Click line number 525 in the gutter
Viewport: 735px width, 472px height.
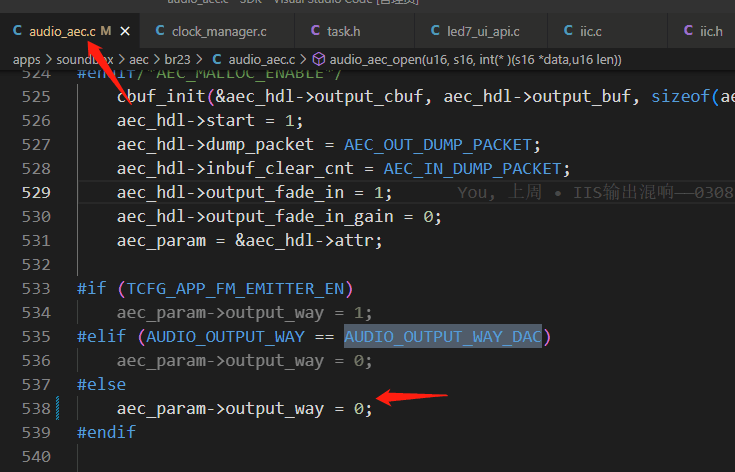(36, 97)
